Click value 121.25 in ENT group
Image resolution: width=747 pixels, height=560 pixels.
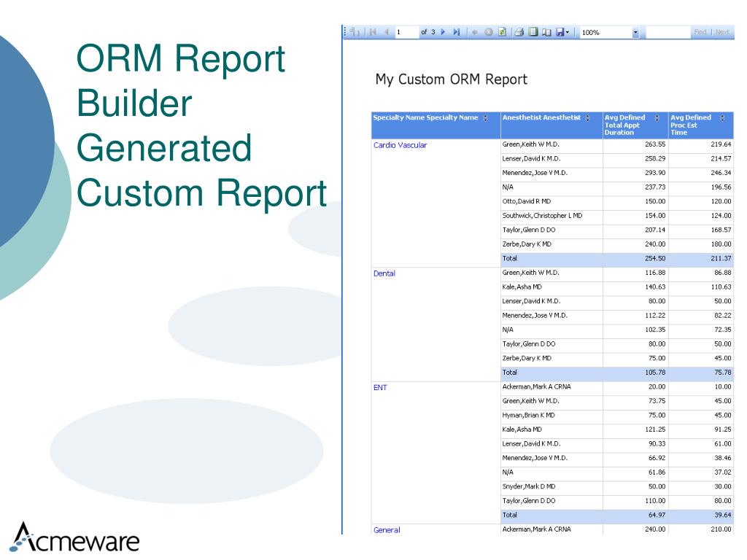click(655, 429)
